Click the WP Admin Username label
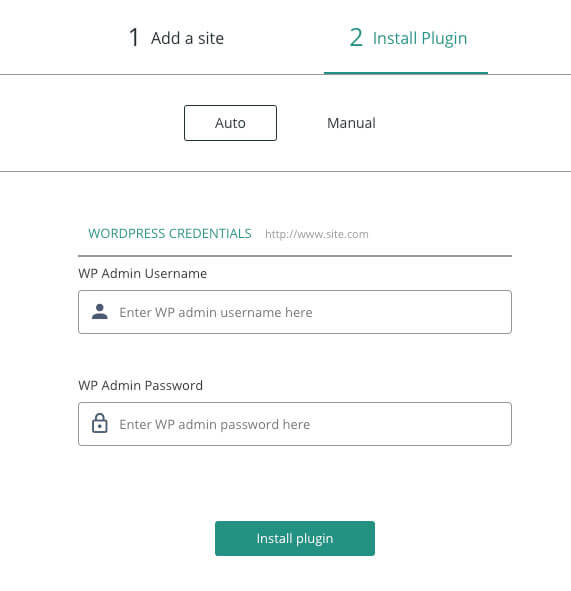Viewport: 571px width, 591px height. 142,273
